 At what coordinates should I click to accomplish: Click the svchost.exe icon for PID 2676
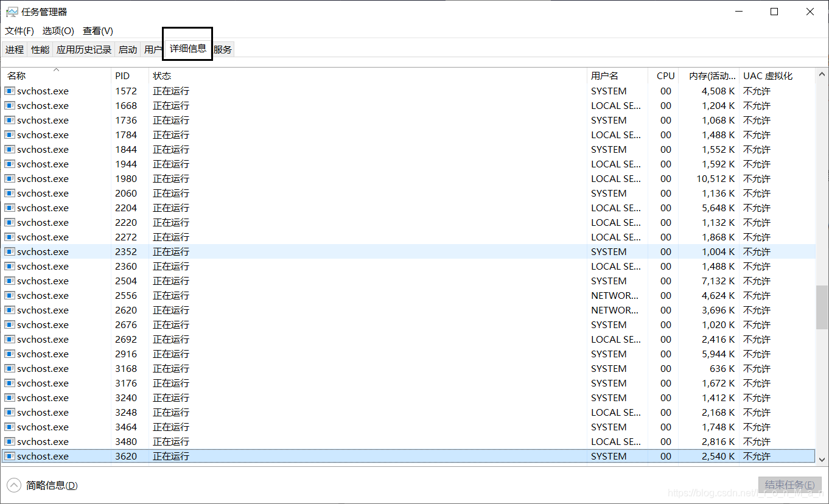[x=10, y=324]
